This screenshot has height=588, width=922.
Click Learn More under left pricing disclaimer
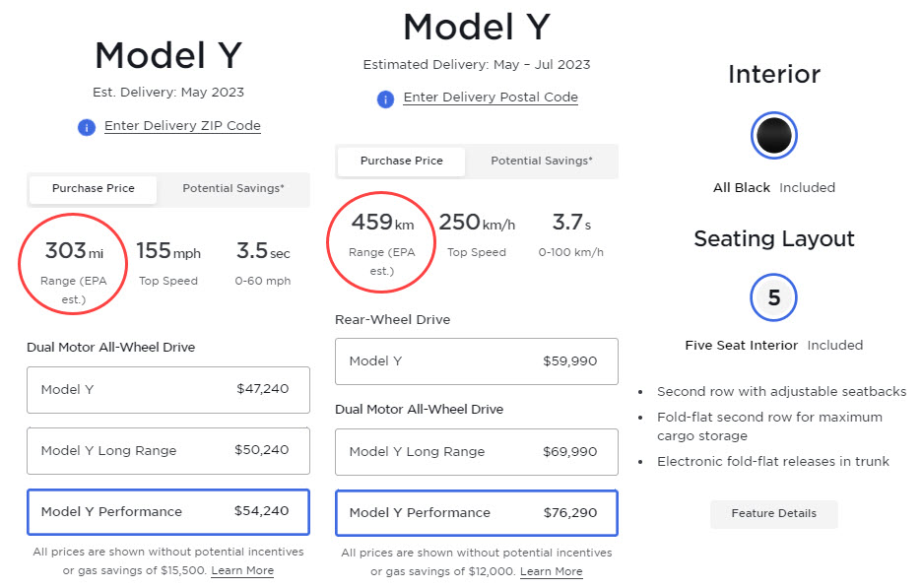point(241,569)
